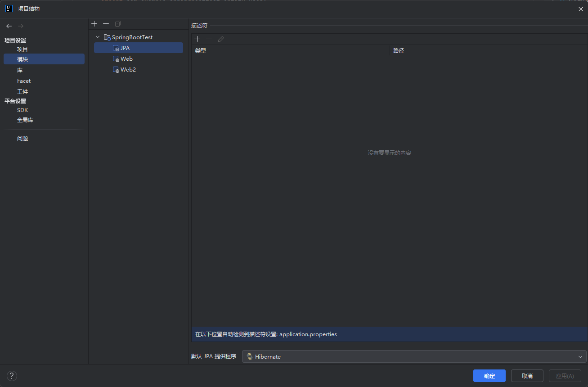Screen dimensions: 588x387
Task: Switch to the 库 section
Action: (x=20, y=70)
